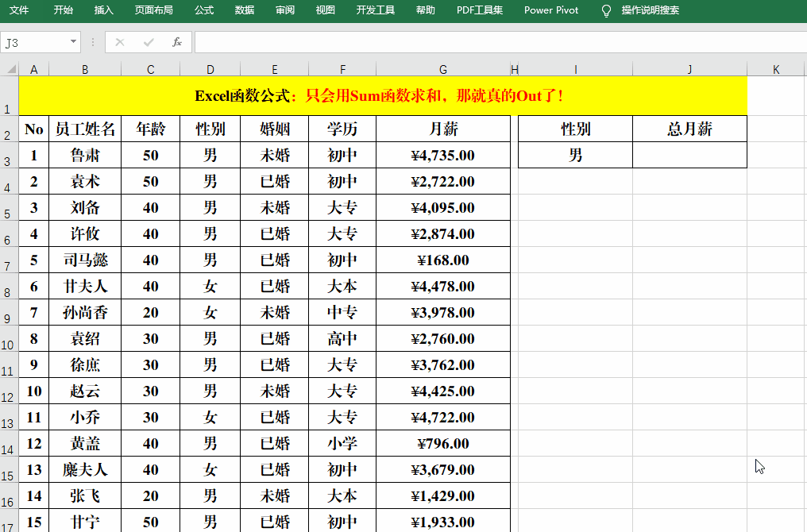Click the yellow title cell Excel函数公式
The image size is (807, 532).
coord(382,96)
